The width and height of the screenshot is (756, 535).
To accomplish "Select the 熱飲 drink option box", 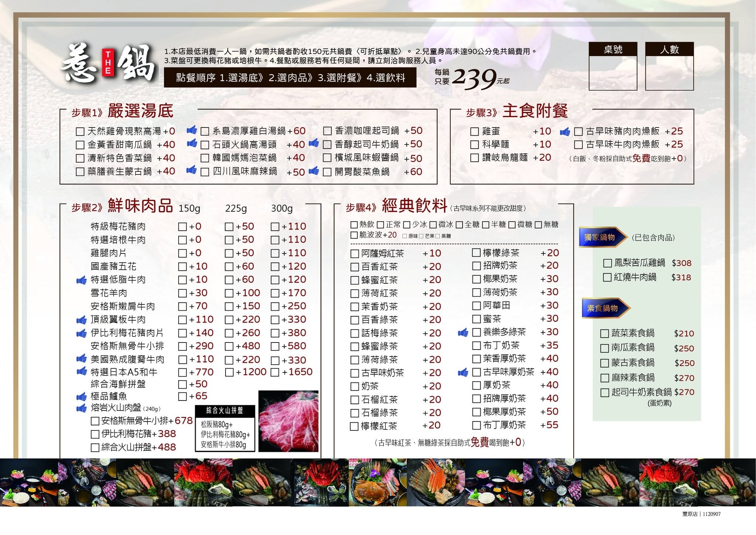I will tap(354, 225).
